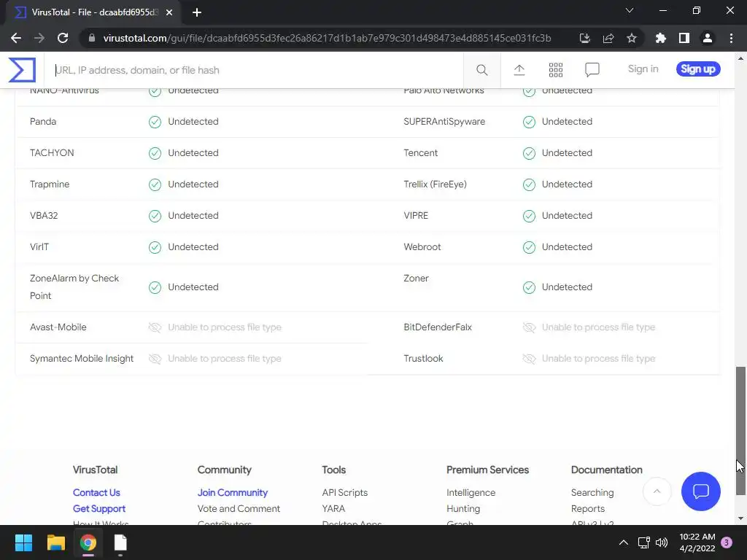Open Chrome three-dot menu
The image size is (747, 560).
[x=731, y=38]
